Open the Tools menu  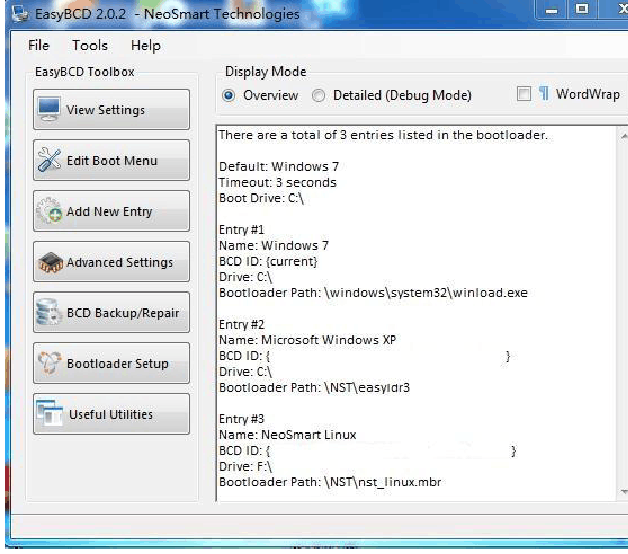(90, 45)
